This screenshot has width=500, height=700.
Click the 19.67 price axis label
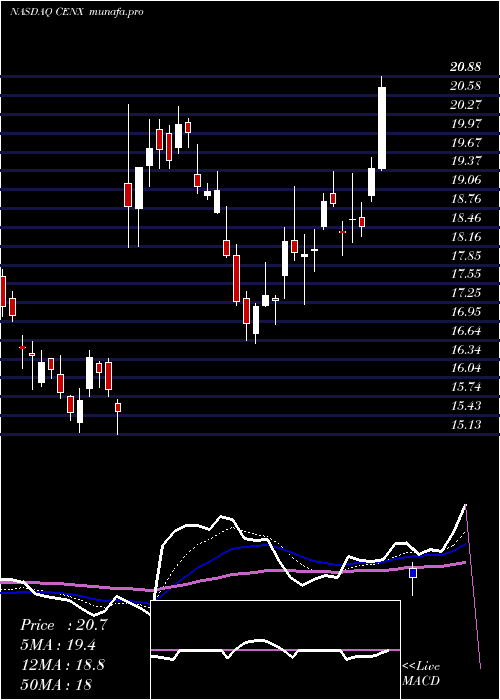pos(466,142)
